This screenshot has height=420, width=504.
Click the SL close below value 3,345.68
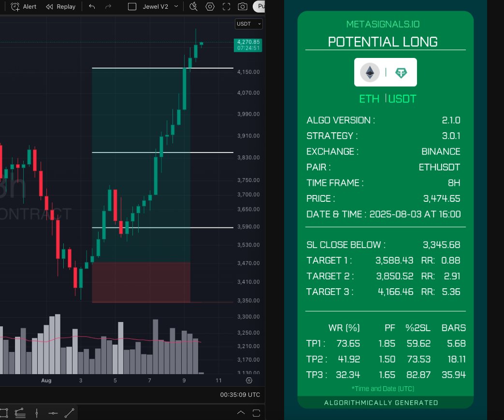tap(441, 245)
